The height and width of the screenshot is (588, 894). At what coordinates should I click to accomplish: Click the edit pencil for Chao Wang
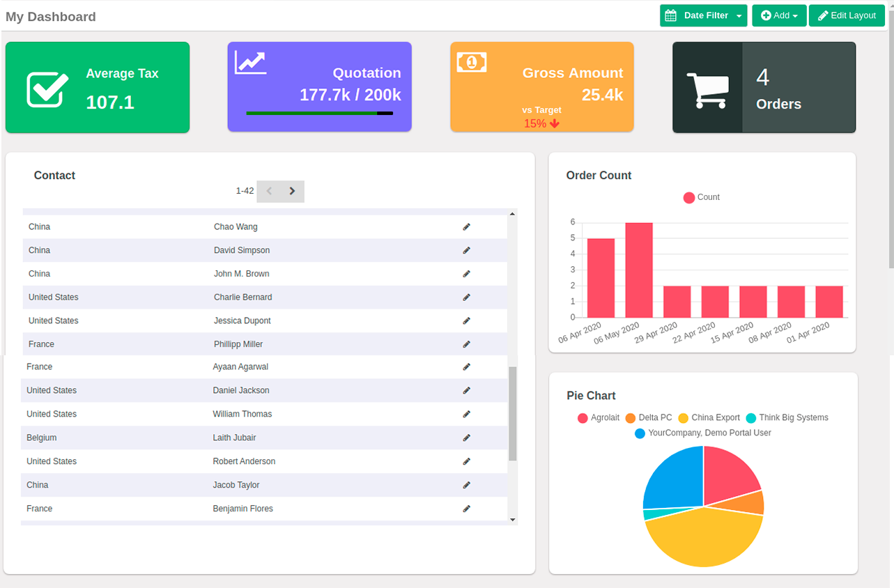point(466,227)
